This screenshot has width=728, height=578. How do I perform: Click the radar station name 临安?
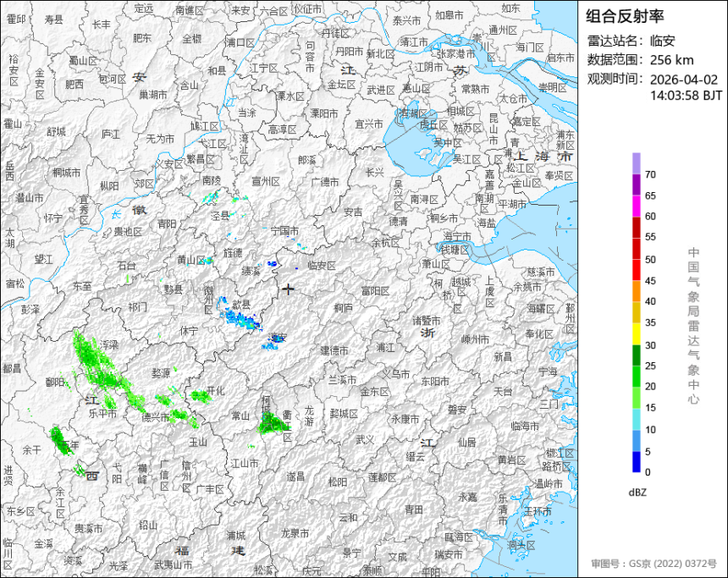[662, 41]
